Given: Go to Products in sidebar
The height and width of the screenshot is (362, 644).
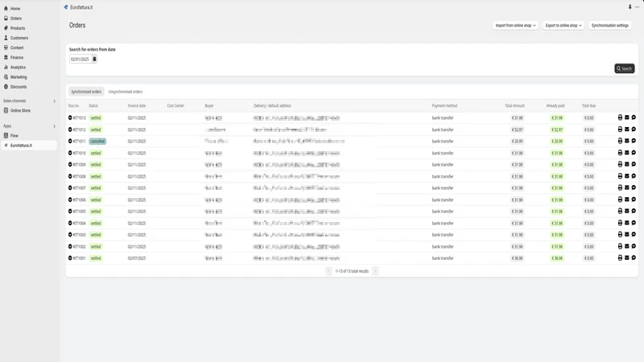Looking at the screenshot, I should tap(18, 28).
